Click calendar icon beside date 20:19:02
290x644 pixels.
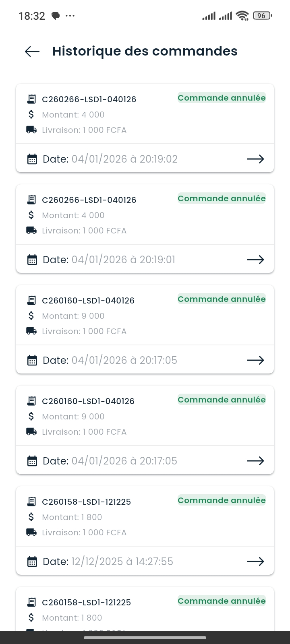pos(32,159)
